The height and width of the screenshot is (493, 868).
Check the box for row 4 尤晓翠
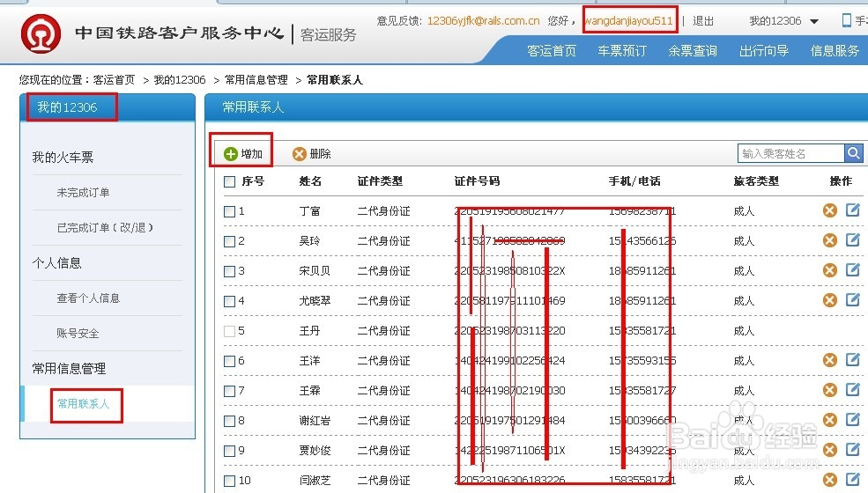[229, 302]
